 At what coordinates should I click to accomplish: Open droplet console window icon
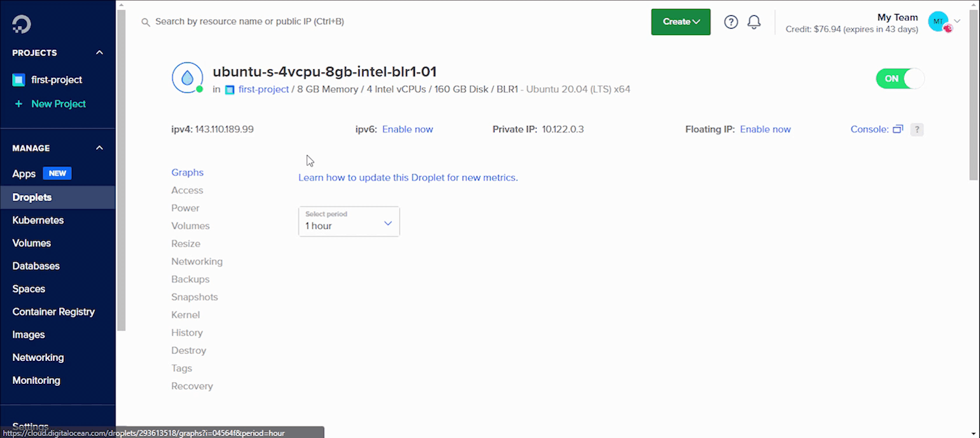point(898,129)
